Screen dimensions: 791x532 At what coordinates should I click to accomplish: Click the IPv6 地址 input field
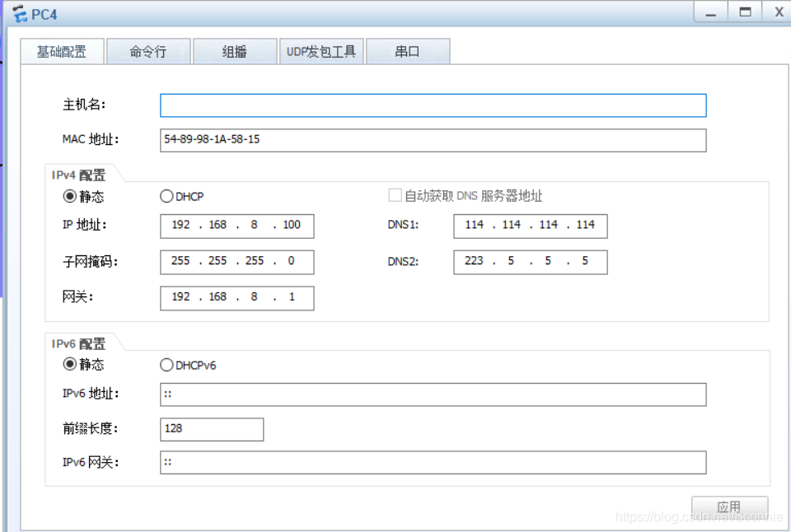(x=433, y=394)
